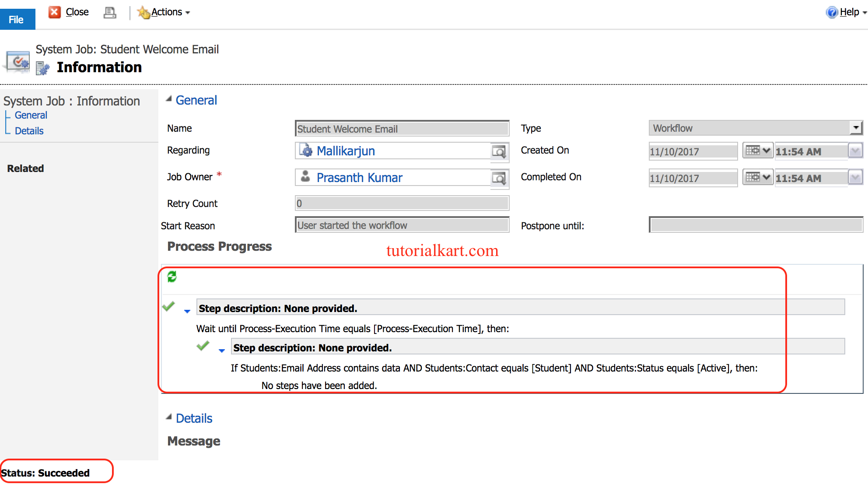Open Created On calendar picker icon
Viewport: 868px width, 484px height.
click(x=757, y=151)
